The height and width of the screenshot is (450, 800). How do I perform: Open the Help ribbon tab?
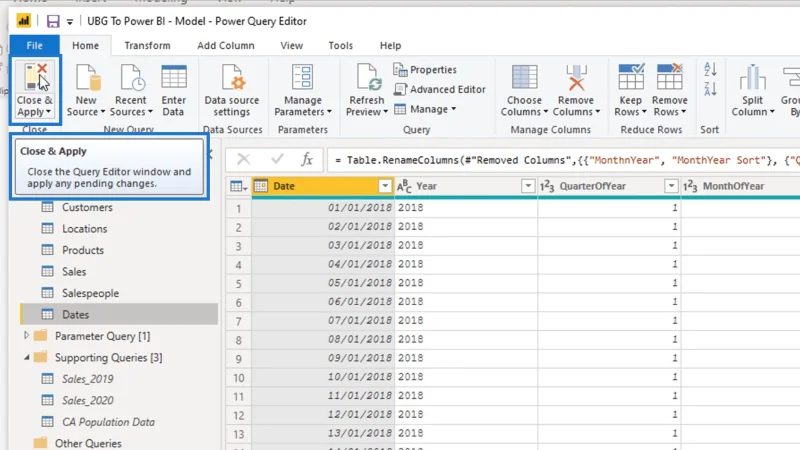(x=390, y=45)
